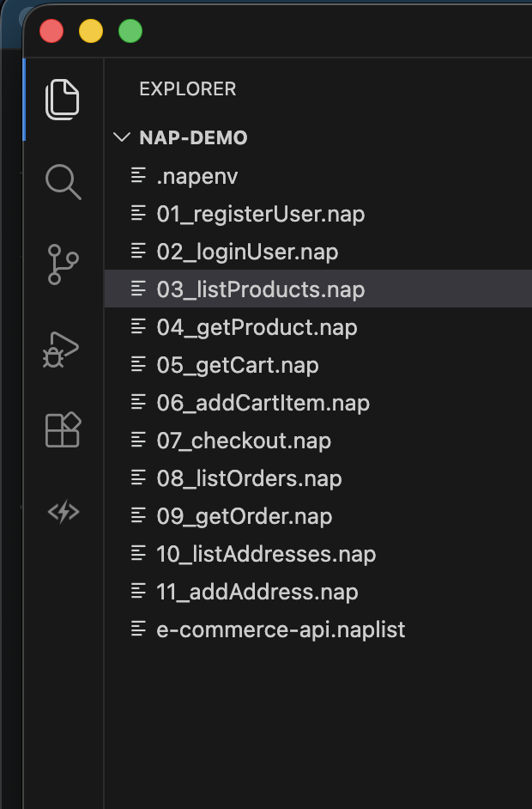532x809 pixels.
Task: Open the Source Control view icon
Action: pos(63,265)
